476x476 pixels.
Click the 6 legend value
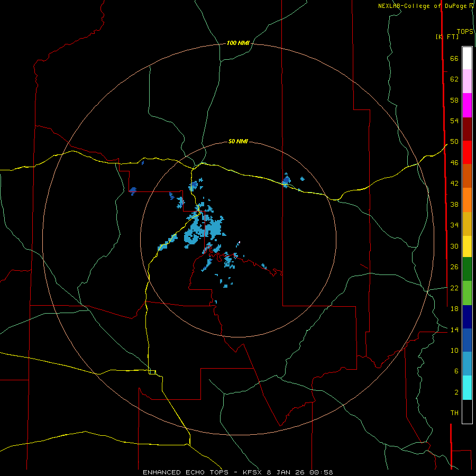click(456, 371)
